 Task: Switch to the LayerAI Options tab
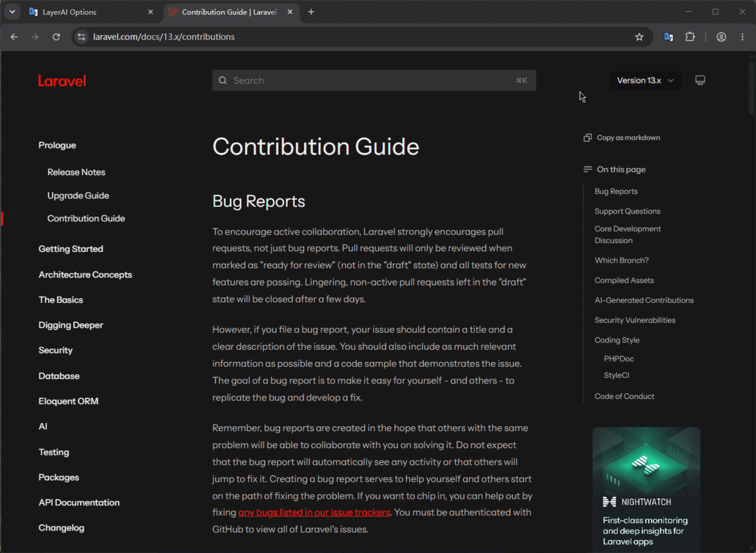pos(91,12)
